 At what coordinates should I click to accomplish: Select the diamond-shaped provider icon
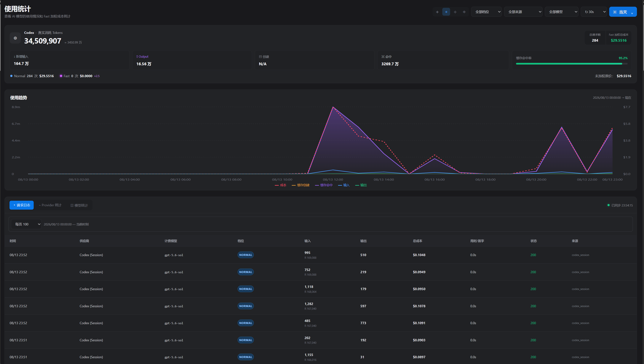[x=464, y=12]
